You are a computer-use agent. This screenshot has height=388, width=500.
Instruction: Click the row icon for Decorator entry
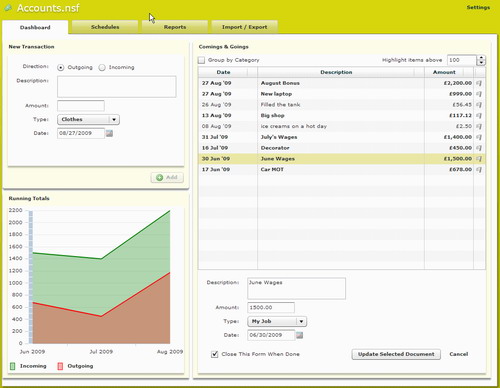point(479,148)
